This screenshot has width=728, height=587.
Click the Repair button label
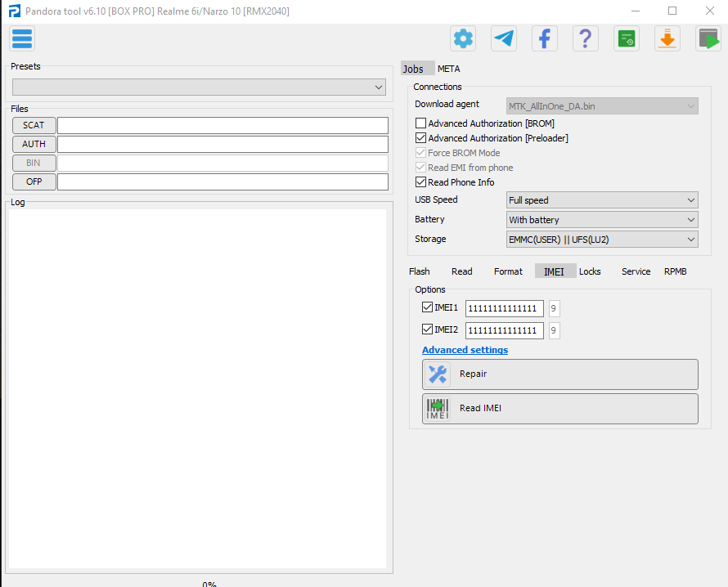(x=473, y=374)
